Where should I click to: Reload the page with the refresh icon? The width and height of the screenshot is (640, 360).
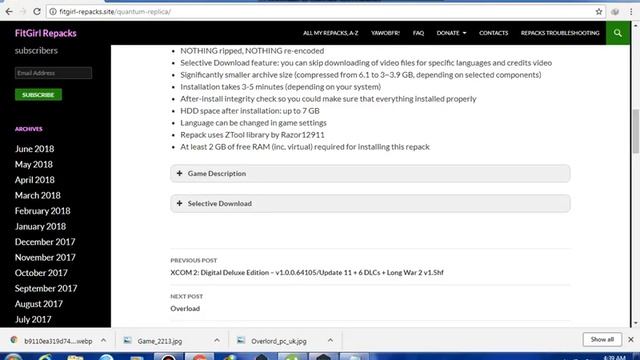tap(37, 12)
